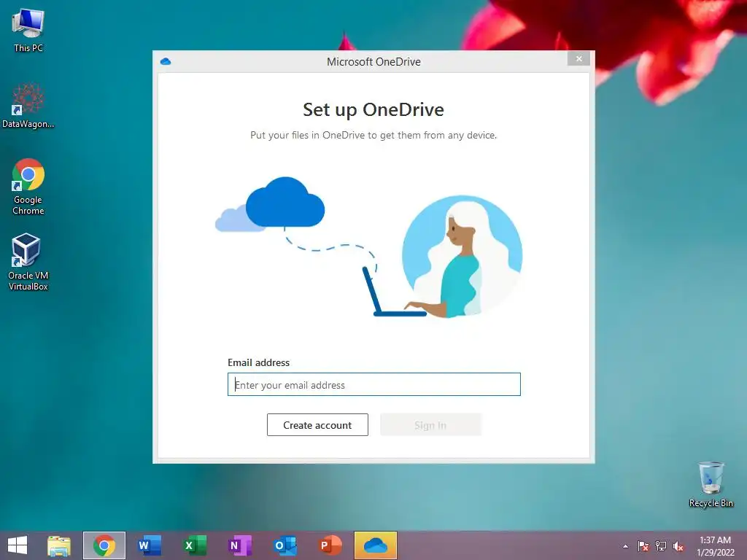
Task: Launch Excel from the taskbar
Action: click(195, 545)
